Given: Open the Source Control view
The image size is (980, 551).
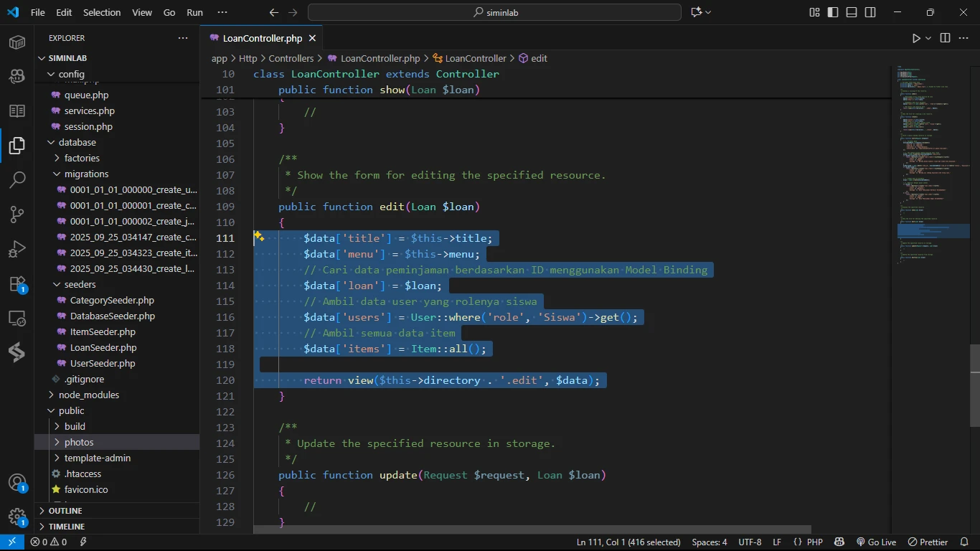Looking at the screenshot, I should tap(17, 214).
